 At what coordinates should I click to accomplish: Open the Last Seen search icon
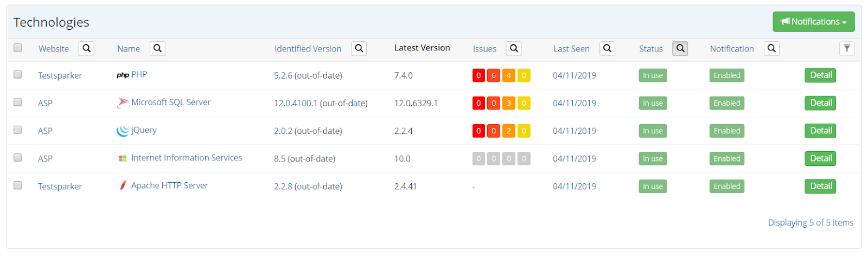607,48
